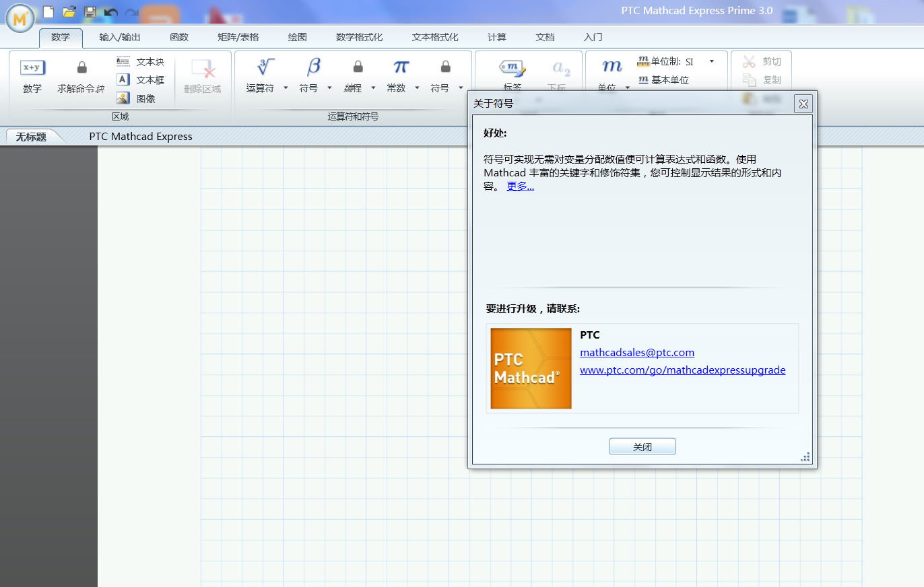Expand the locked 符号 symbolics dropdown
Viewport: 924px width, 587px height.
[x=461, y=88]
